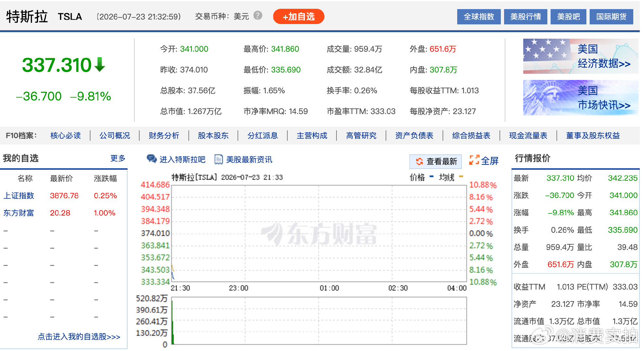
Task: Click 3876.78 price for 上证指数
Action: [64, 196]
